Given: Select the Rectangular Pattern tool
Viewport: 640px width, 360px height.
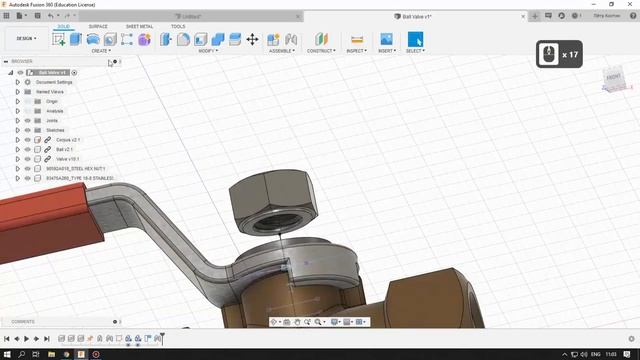Looking at the screenshot, I should (x=127, y=39).
